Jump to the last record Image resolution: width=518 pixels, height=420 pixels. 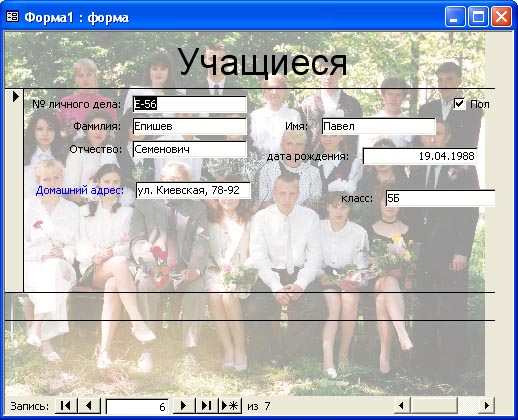click(x=206, y=406)
